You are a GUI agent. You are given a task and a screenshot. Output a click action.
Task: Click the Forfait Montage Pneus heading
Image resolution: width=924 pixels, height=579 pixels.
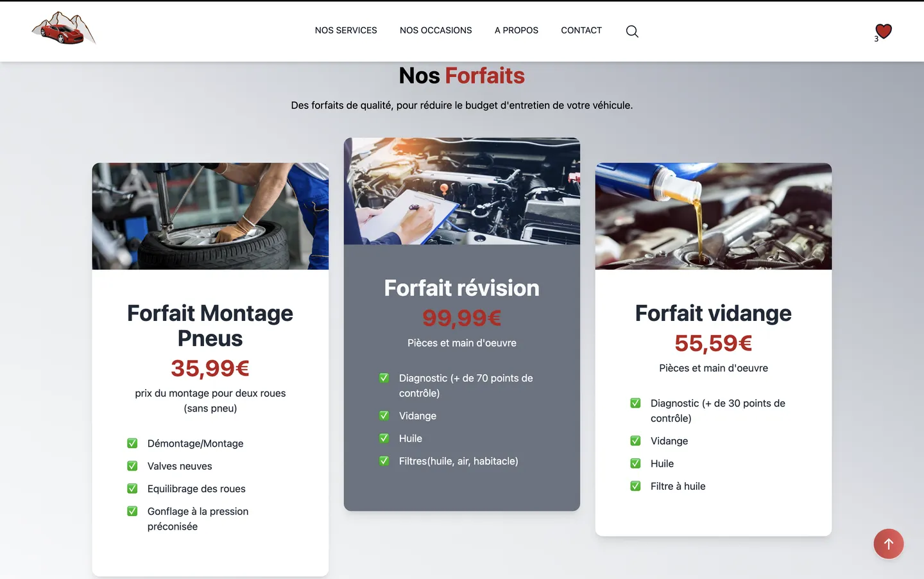210,325
